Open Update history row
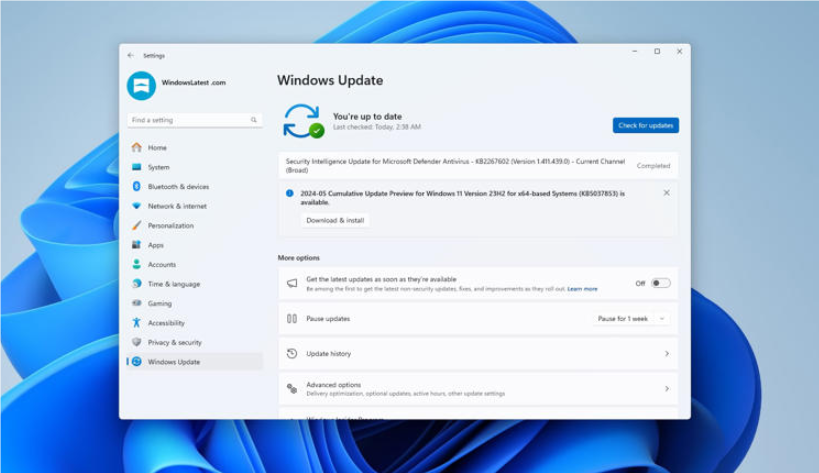The image size is (819, 473). pos(478,354)
